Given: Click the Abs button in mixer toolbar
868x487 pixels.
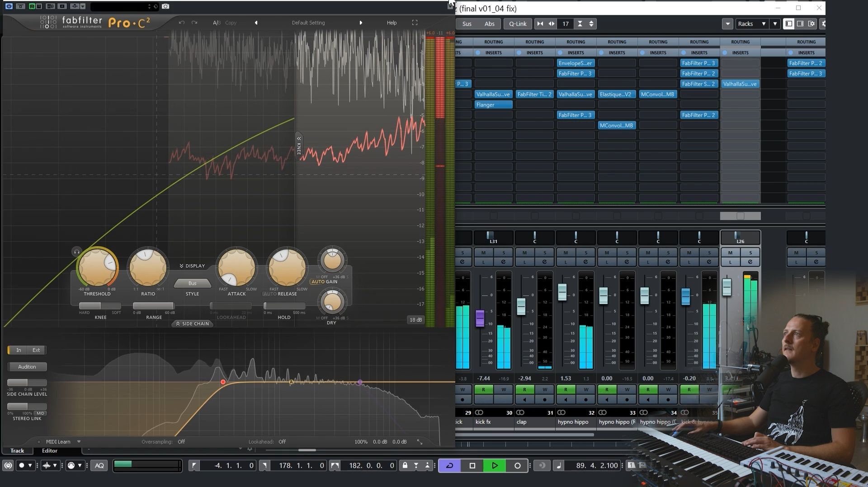Looking at the screenshot, I should point(490,24).
